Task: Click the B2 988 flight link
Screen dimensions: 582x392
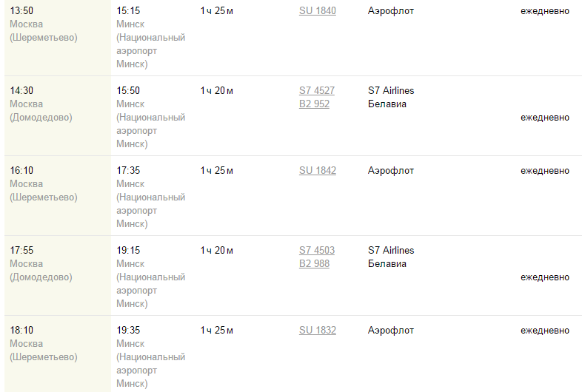Action: [315, 264]
